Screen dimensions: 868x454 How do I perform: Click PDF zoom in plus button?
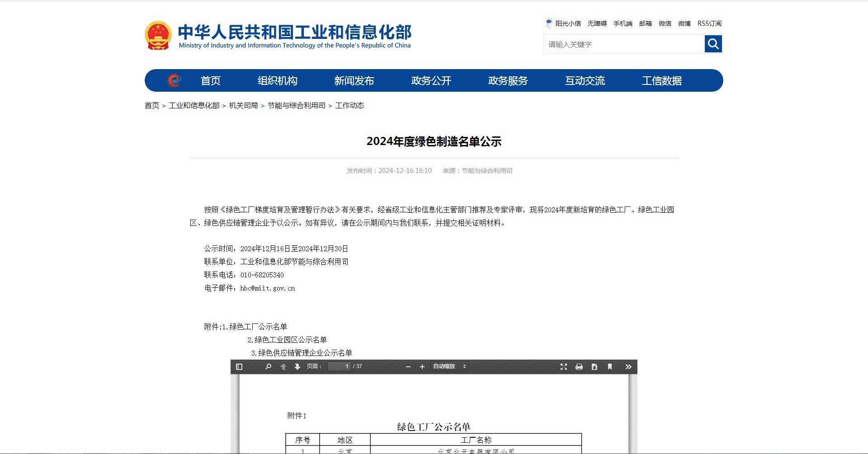point(422,367)
